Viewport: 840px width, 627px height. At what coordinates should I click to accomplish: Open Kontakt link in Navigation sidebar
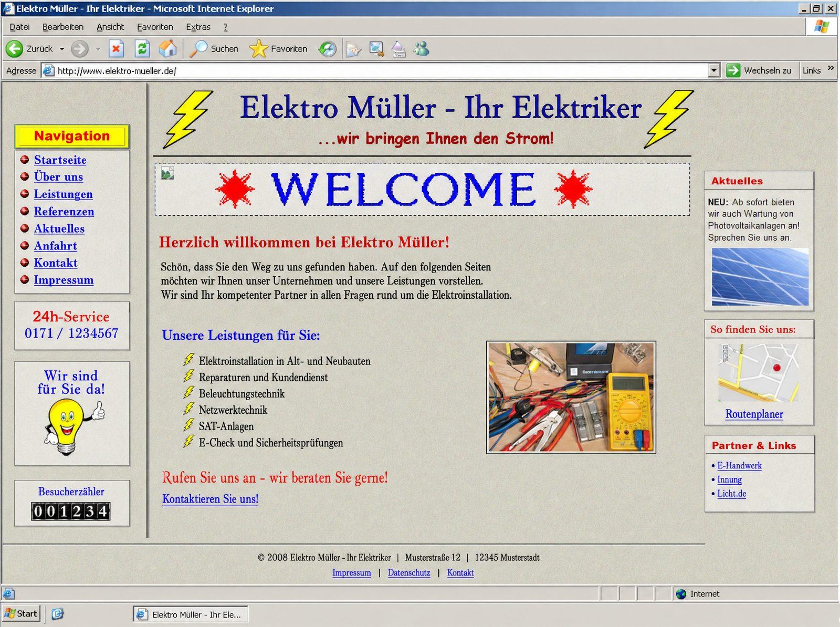(x=56, y=263)
